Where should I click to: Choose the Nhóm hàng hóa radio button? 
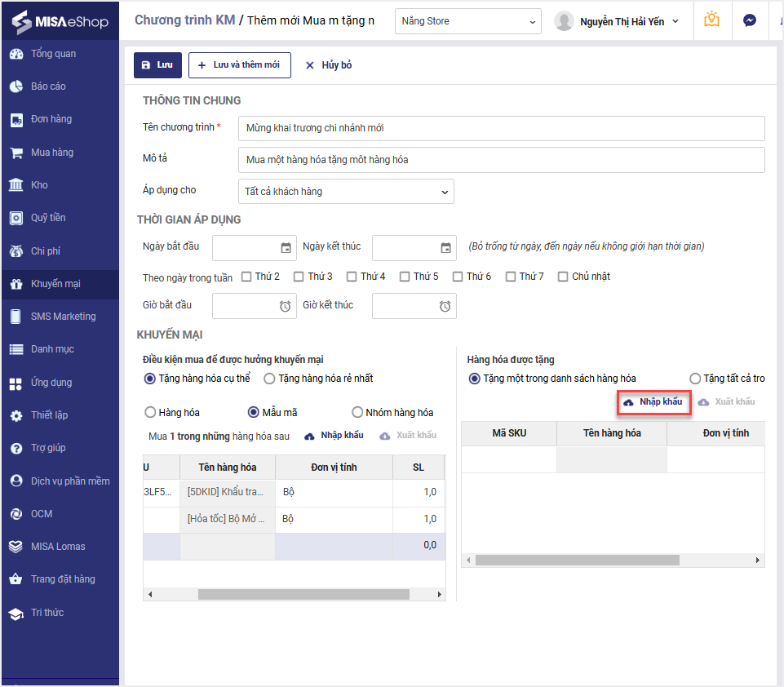(x=357, y=412)
